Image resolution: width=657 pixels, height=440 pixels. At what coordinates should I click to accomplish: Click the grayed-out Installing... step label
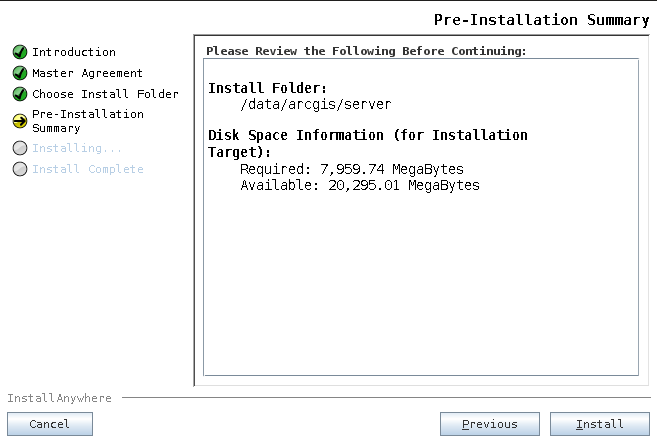[x=77, y=148]
